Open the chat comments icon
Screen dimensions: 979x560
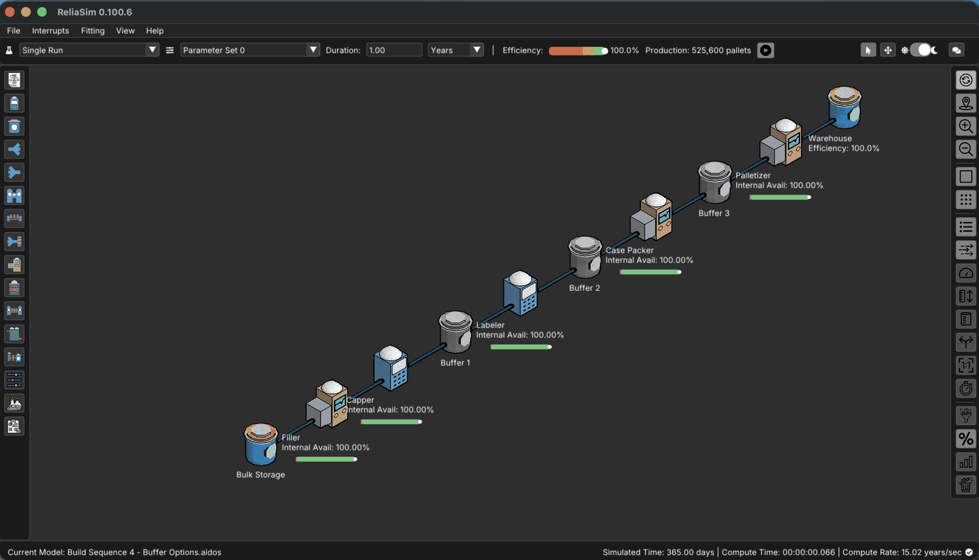(957, 50)
